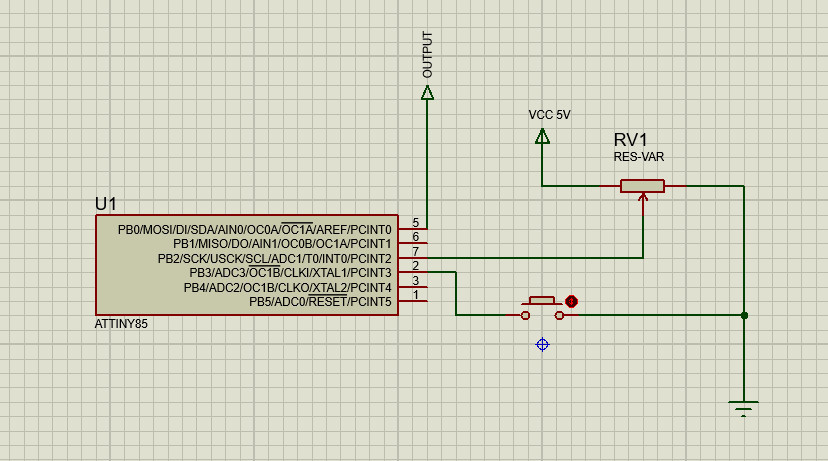Click the VCC 5V power terminal arrow
Image resolution: width=828 pixels, height=461 pixels.
click(x=542, y=137)
